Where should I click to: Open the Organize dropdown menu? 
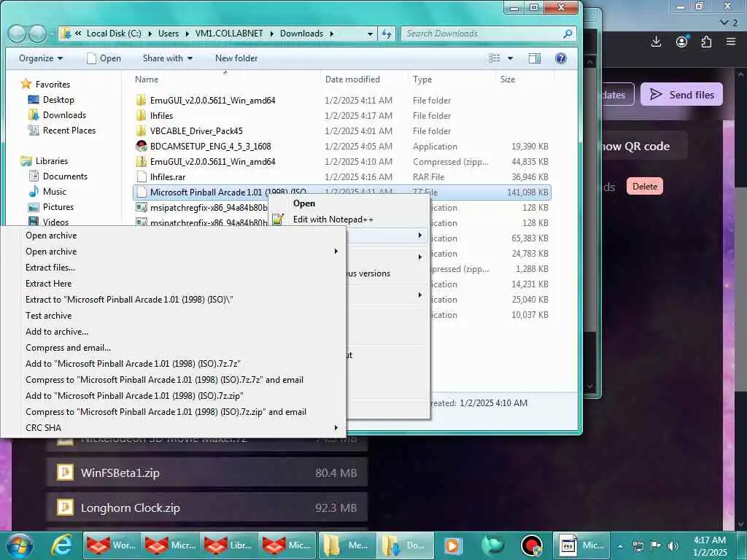coord(41,58)
